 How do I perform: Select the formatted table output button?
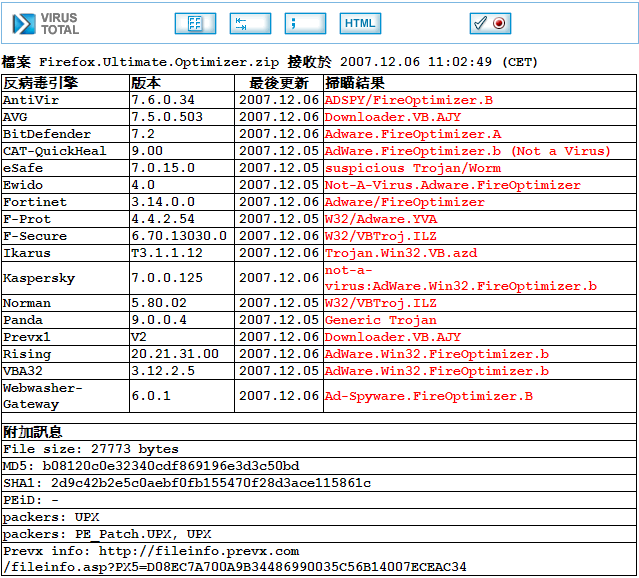point(196,23)
